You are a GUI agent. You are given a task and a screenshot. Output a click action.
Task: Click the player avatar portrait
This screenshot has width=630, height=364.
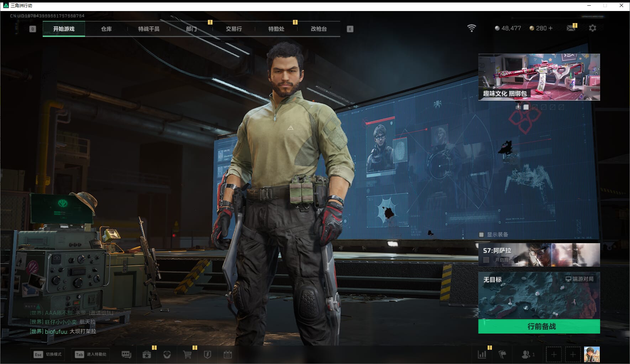point(592,354)
